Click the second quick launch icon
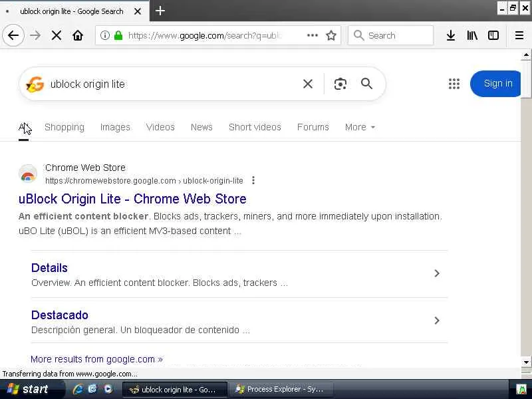 click(x=92, y=389)
